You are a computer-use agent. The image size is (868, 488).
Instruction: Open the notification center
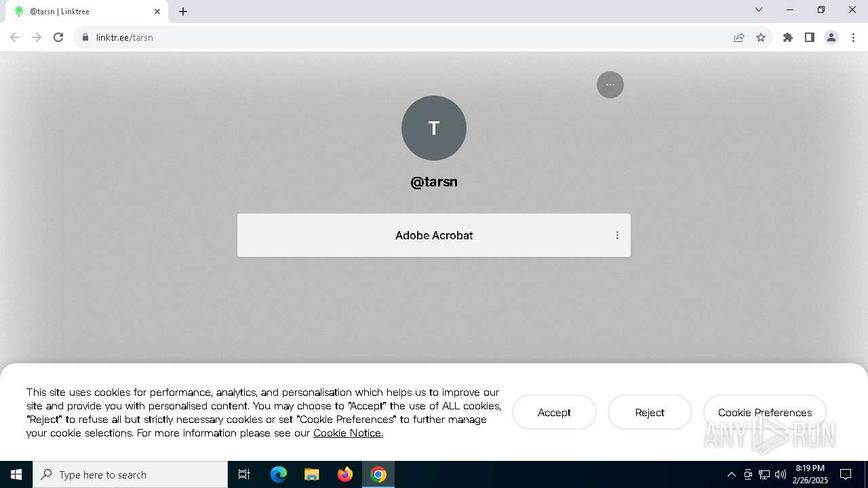point(846,474)
